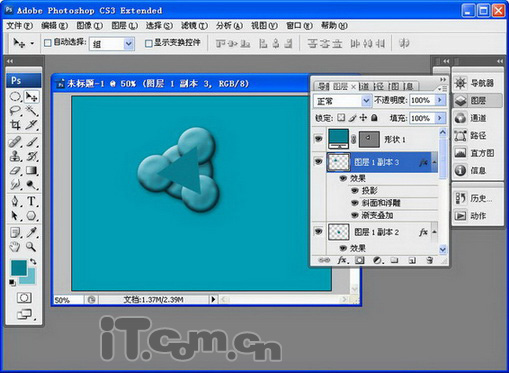This screenshot has width=509, height=373.
Task: Select the Lasso tool
Action: (15, 110)
